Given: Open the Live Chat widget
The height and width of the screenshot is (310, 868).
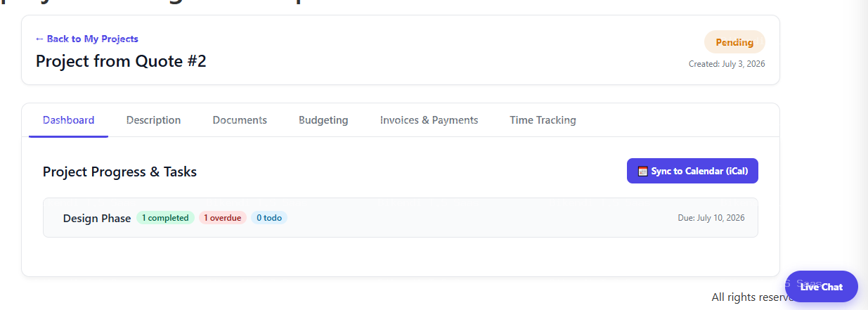Looking at the screenshot, I should [822, 287].
